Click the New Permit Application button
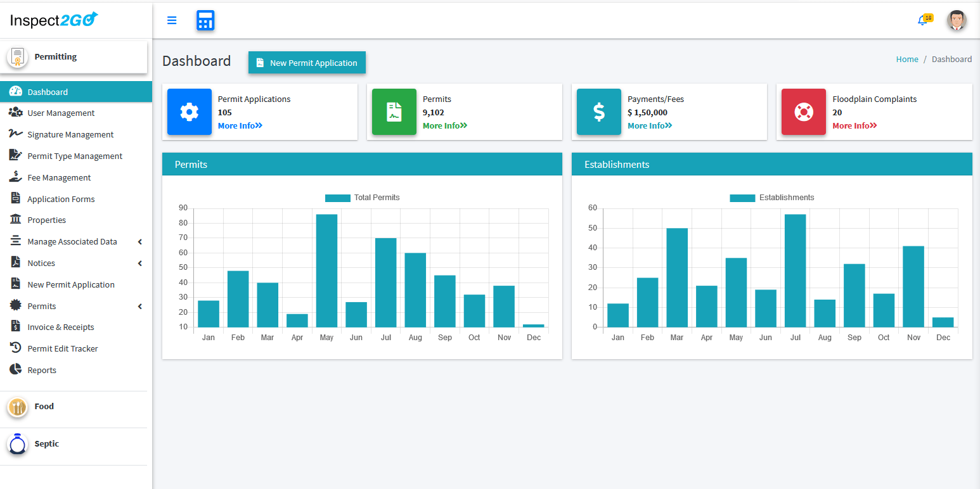The width and height of the screenshot is (980, 489). (x=307, y=63)
